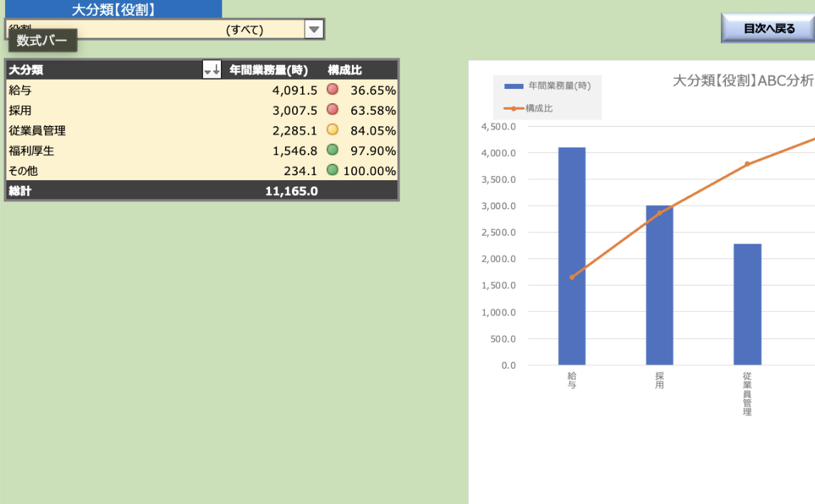Click the green status icon for その他
This screenshot has width=815, height=504.
pyautogui.click(x=332, y=170)
